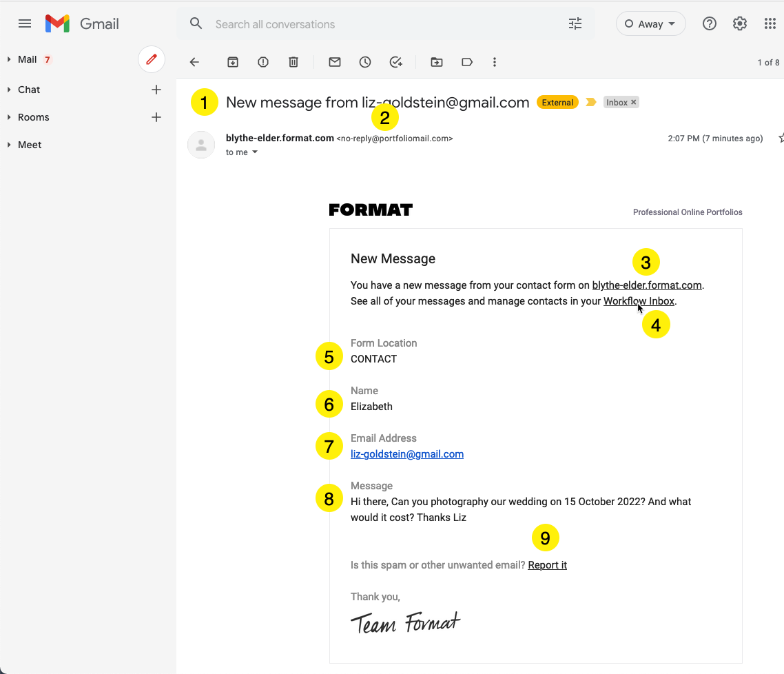Open the Away status dropdown
Viewport: 784px width, 674px height.
tap(650, 24)
